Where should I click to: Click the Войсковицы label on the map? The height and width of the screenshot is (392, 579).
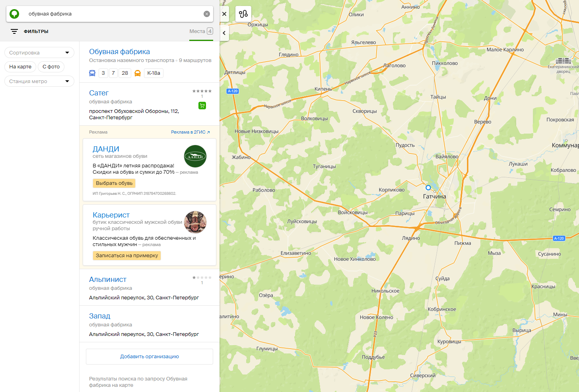coord(353,213)
